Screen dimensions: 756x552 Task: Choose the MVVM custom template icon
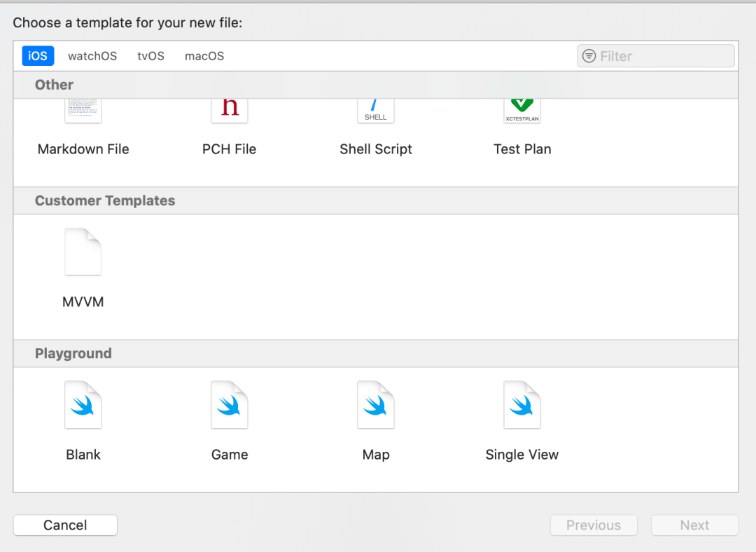[x=83, y=252]
